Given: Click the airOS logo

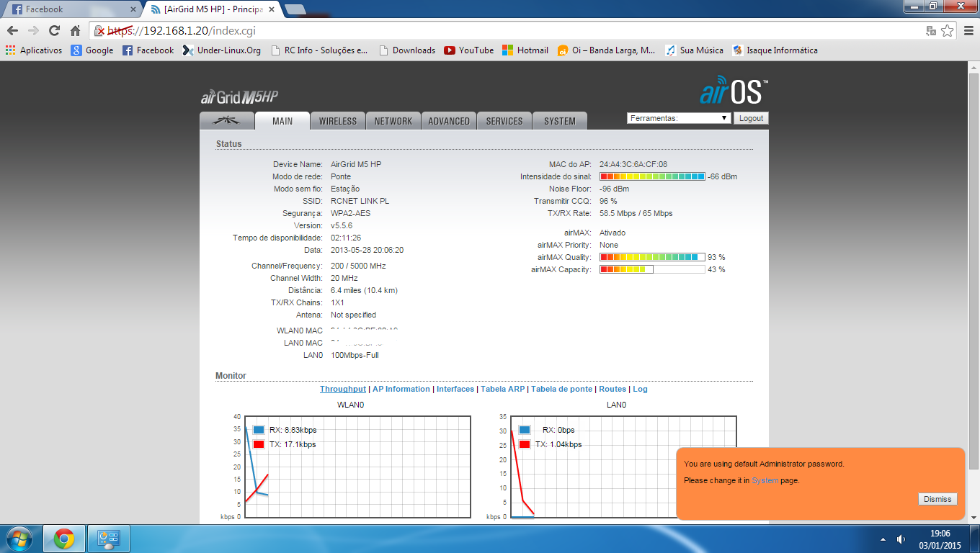Looking at the screenshot, I should (734, 91).
